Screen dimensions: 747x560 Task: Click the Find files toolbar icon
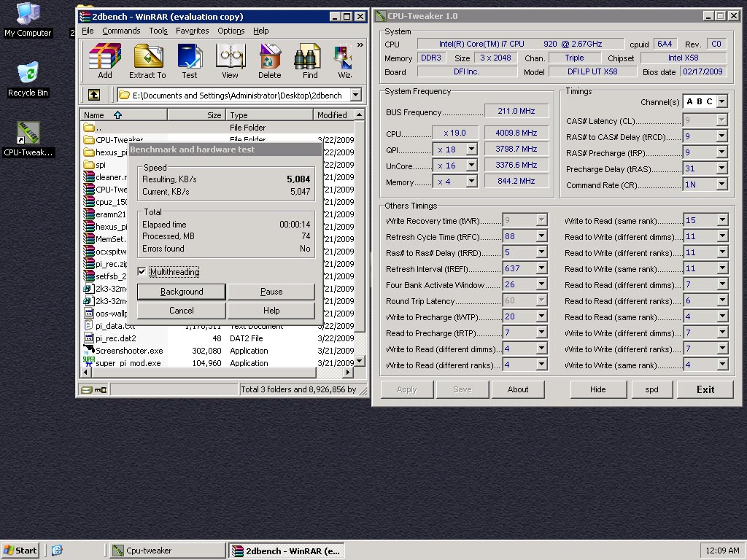(x=309, y=61)
